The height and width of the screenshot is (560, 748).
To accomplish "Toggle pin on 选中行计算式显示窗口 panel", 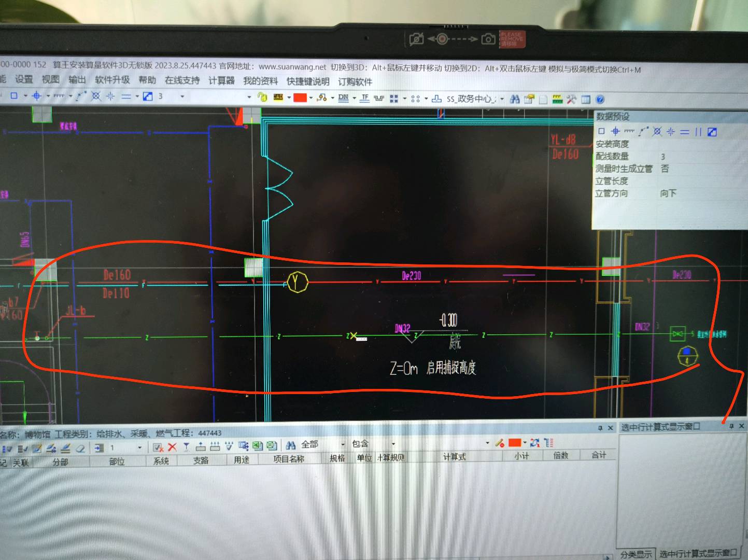I will point(731,426).
